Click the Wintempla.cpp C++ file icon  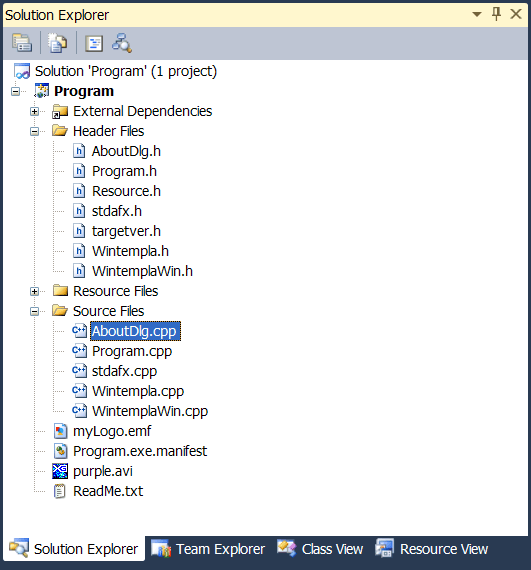[x=79, y=391]
